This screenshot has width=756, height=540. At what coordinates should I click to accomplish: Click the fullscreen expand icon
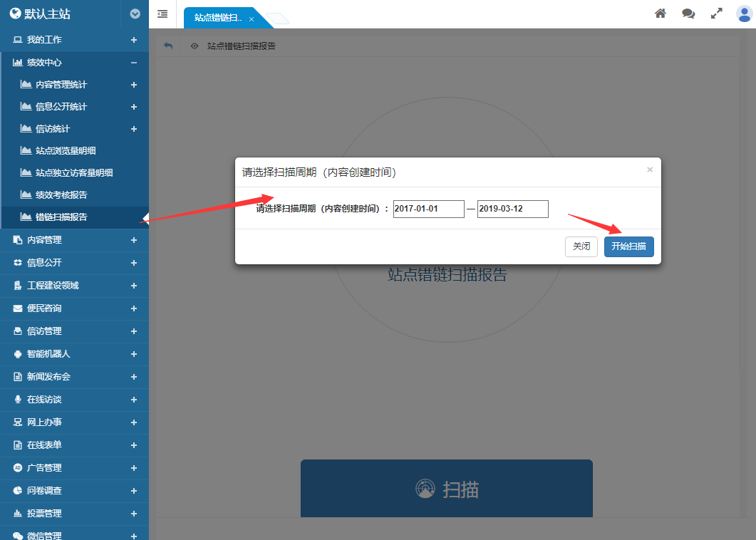(x=717, y=14)
